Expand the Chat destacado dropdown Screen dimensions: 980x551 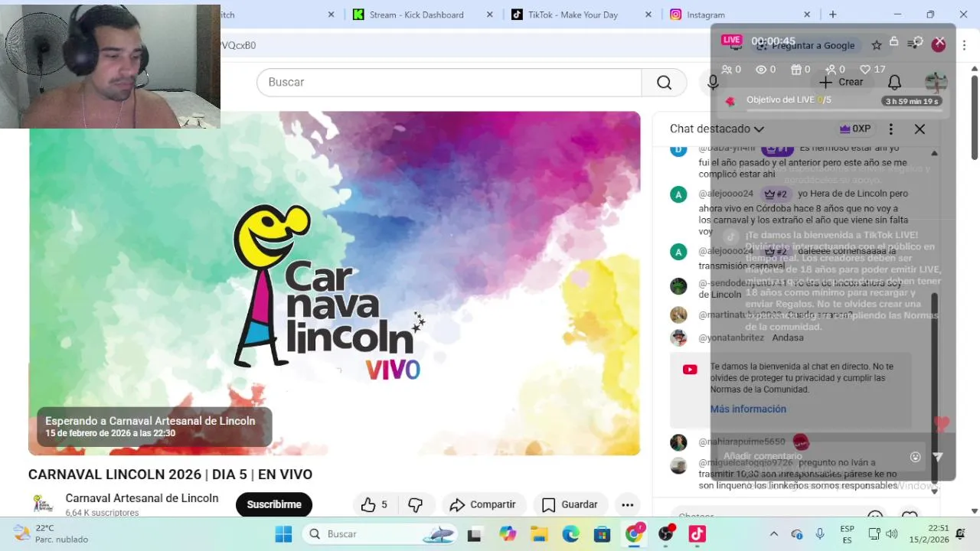click(717, 129)
